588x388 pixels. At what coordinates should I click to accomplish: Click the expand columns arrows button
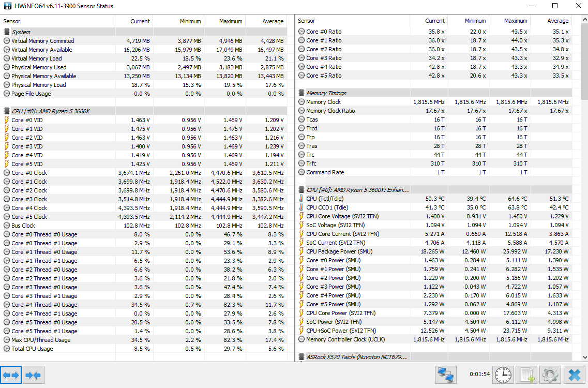coord(11,375)
